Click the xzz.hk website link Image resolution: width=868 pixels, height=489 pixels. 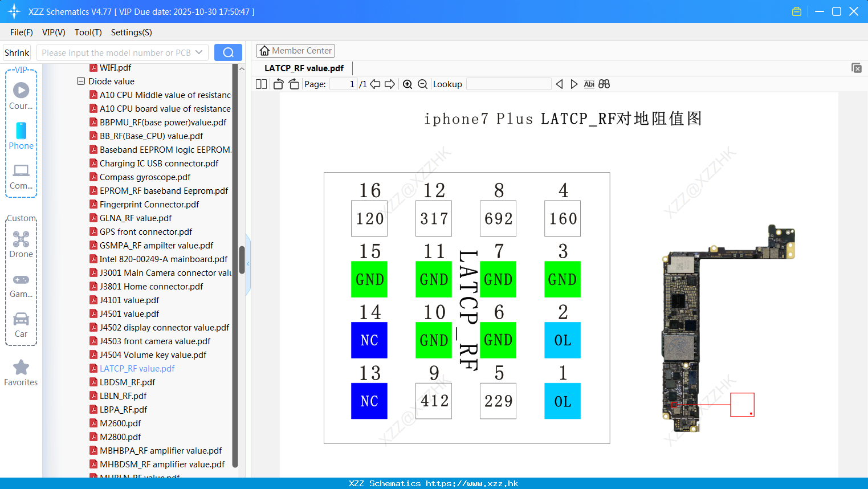(x=472, y=483)
